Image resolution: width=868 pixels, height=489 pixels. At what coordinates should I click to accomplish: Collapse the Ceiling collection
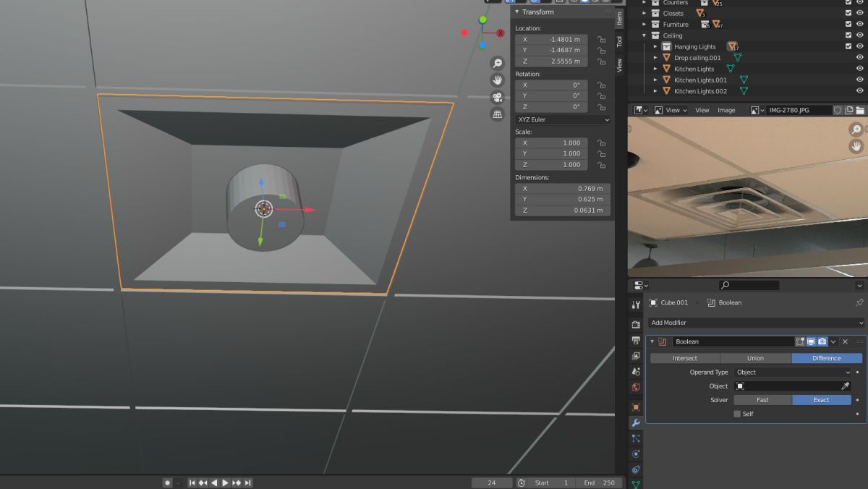[x=644, y=35]
